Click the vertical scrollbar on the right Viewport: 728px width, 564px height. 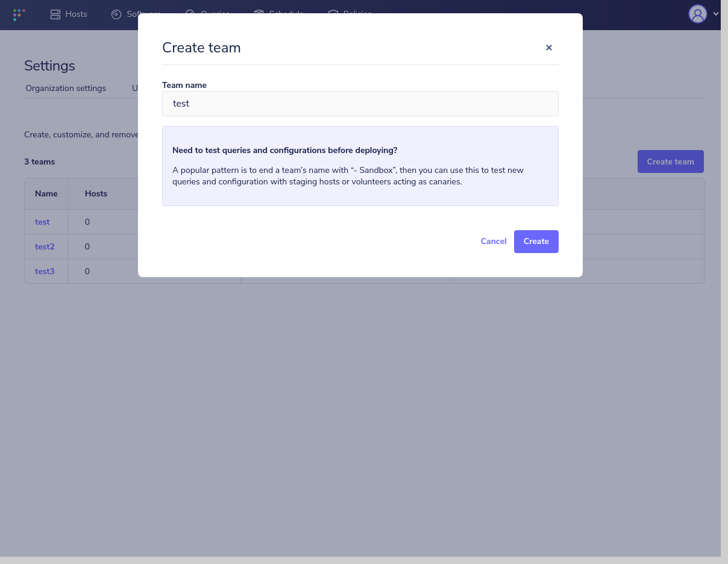point(724,278)
